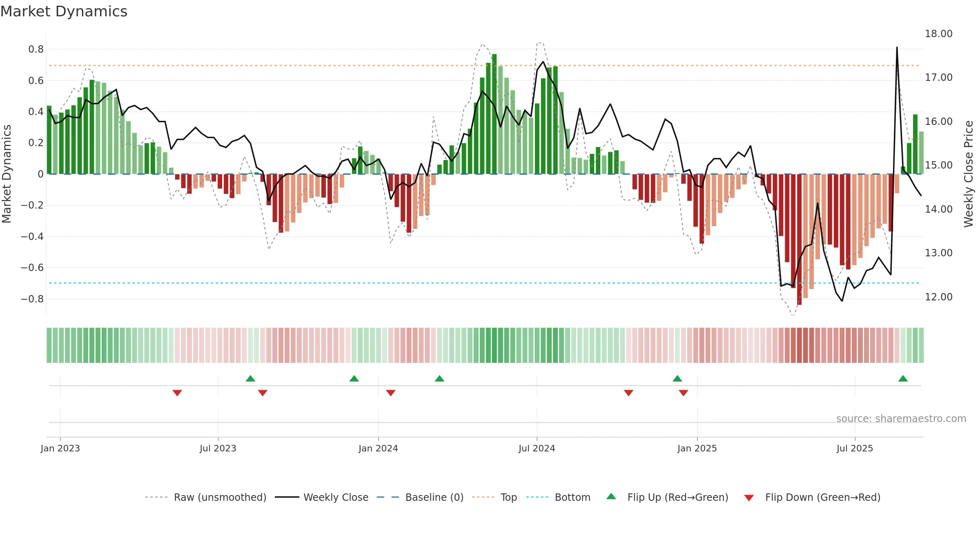980x551 pixels.
Task: Click the 0.8 left axis label
Action: coord(36,49)
